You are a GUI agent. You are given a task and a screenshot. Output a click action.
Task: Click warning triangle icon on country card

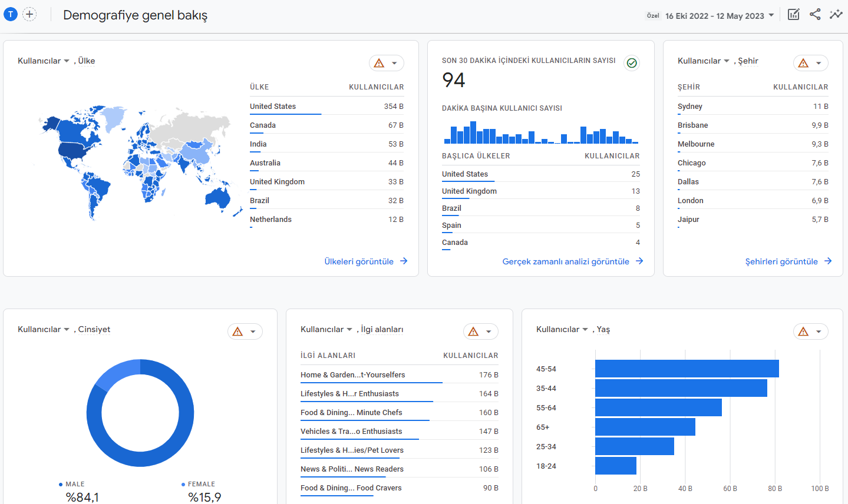(379, 63)
